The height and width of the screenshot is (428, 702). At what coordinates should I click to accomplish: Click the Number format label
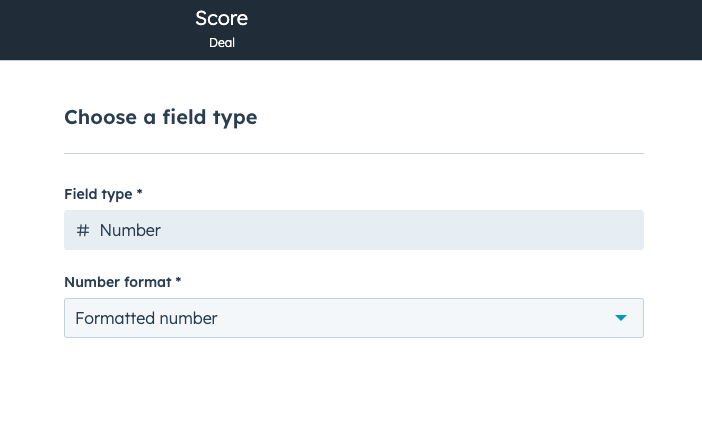pyautogui.click(x=117, y=281)
